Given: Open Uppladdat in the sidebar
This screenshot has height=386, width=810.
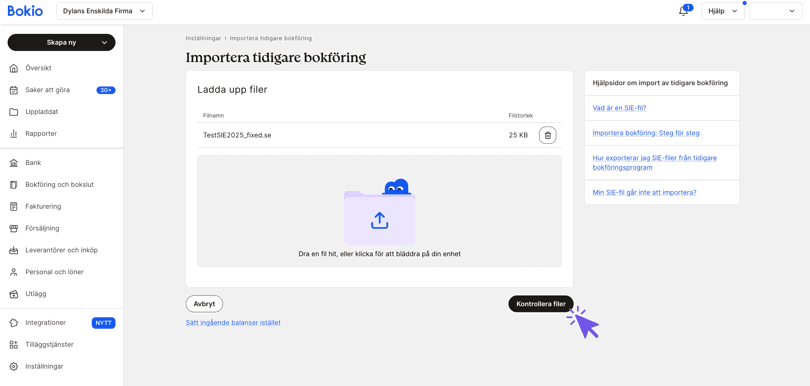Looking at the screenshot, I should 42,112.
